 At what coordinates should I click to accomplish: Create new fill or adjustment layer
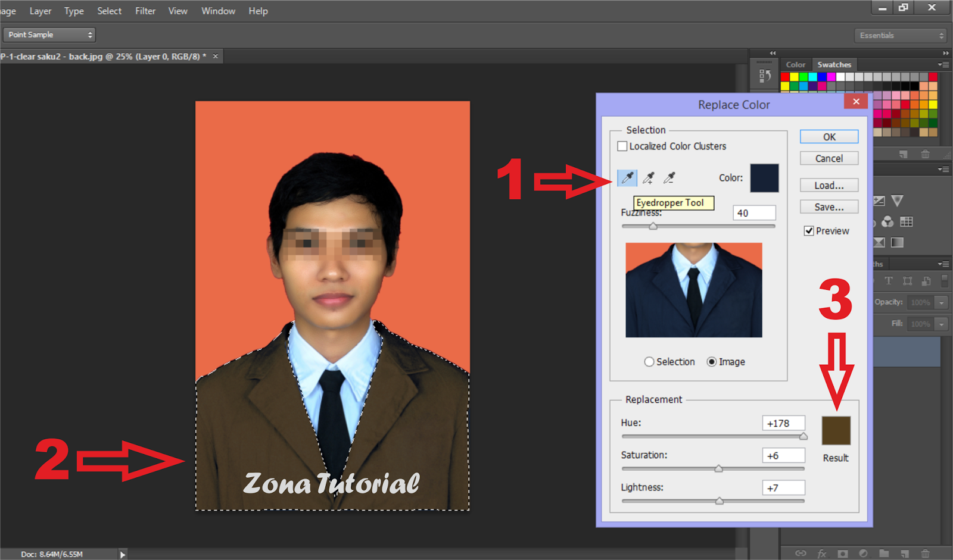863,553
